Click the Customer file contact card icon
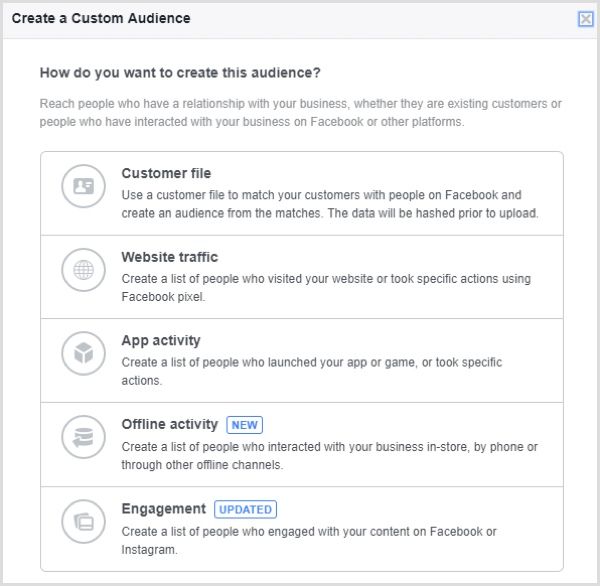The height and width of the screenshot is (586, 600). 83,186
